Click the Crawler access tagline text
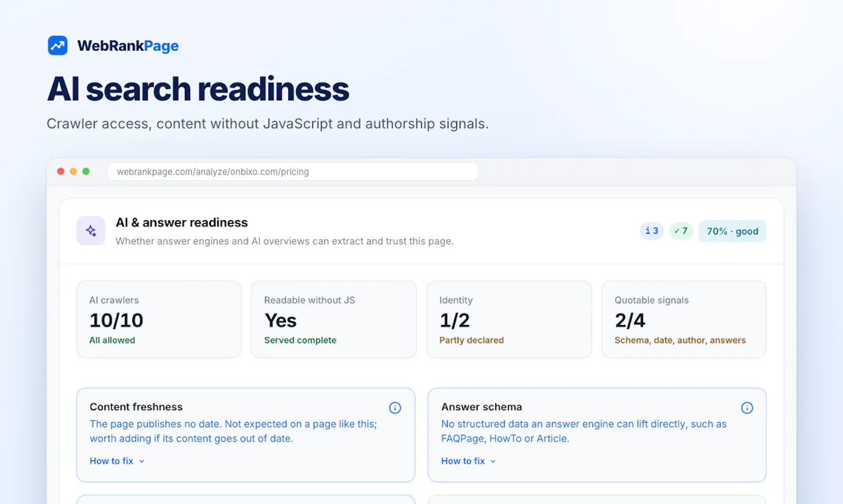Image resolution: width=843 pixels, height=504 pixels. [268, 124]
